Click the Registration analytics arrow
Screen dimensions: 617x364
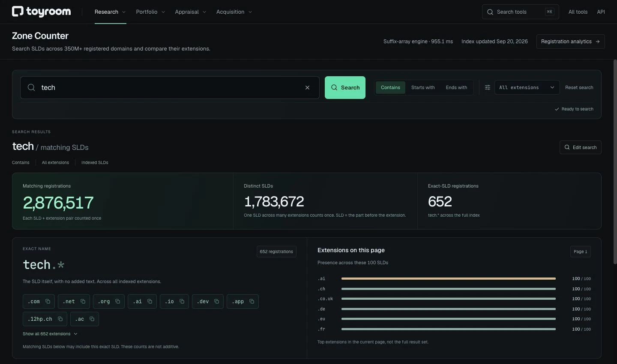[x=598, y=42]
